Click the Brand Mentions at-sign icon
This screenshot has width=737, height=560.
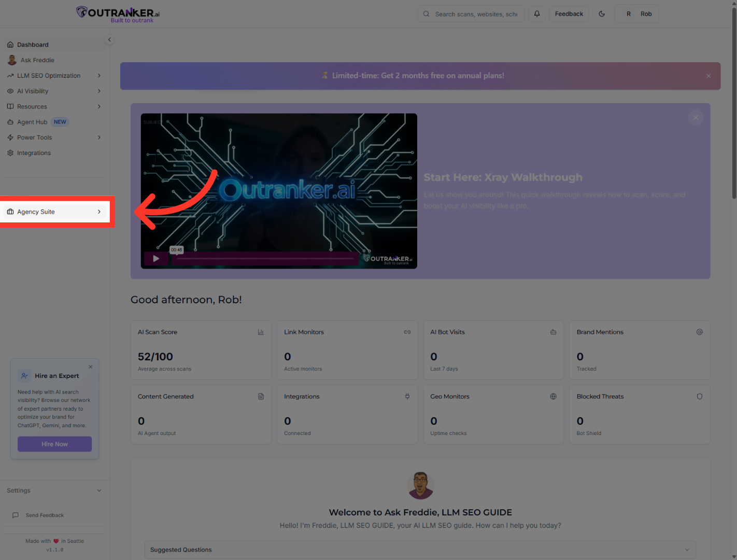700,332
